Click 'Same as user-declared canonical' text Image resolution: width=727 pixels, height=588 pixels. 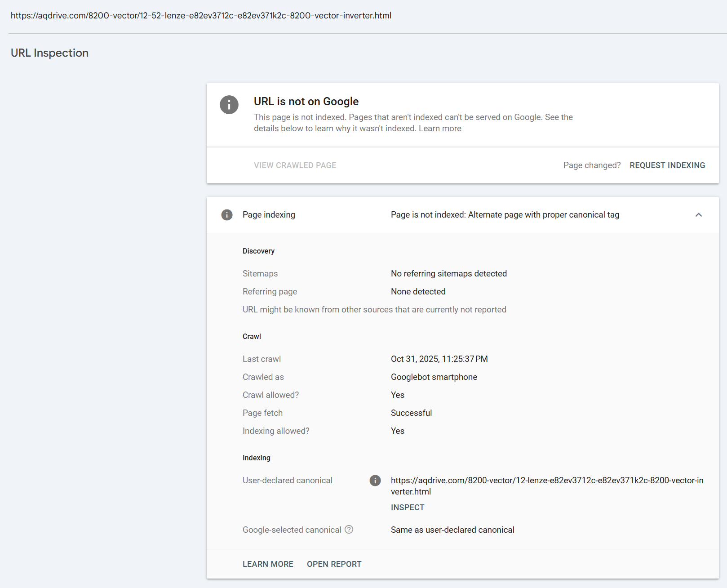(x=452, y=530)
